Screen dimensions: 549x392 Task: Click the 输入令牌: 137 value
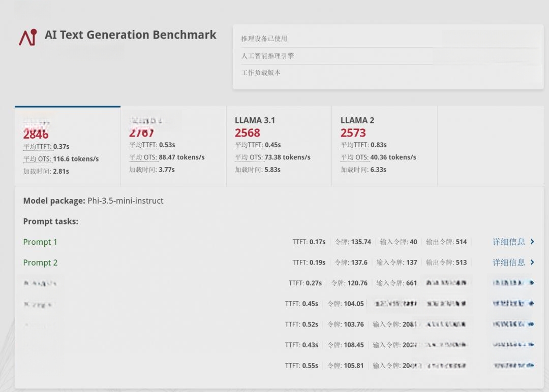coord(396,263)
